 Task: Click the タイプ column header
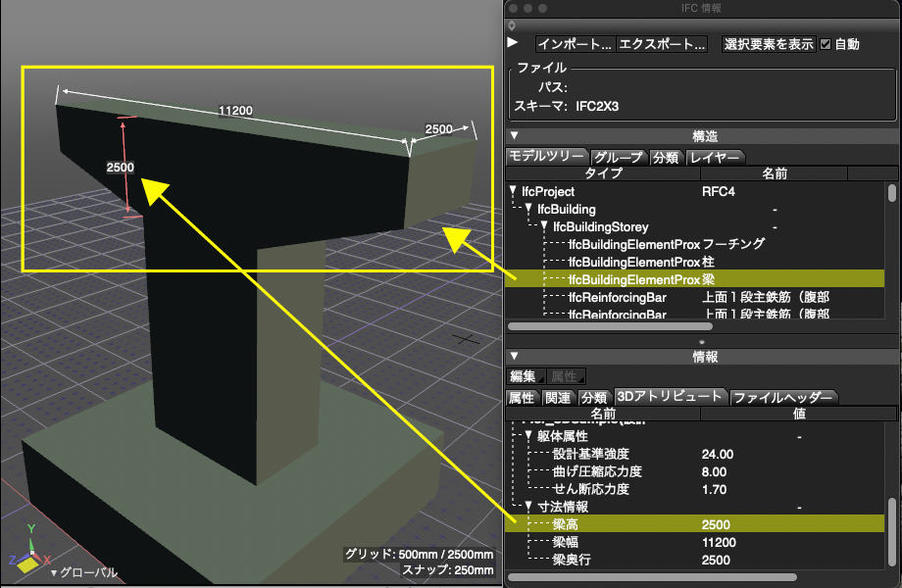pyautogui.click(x=603, y=173)
